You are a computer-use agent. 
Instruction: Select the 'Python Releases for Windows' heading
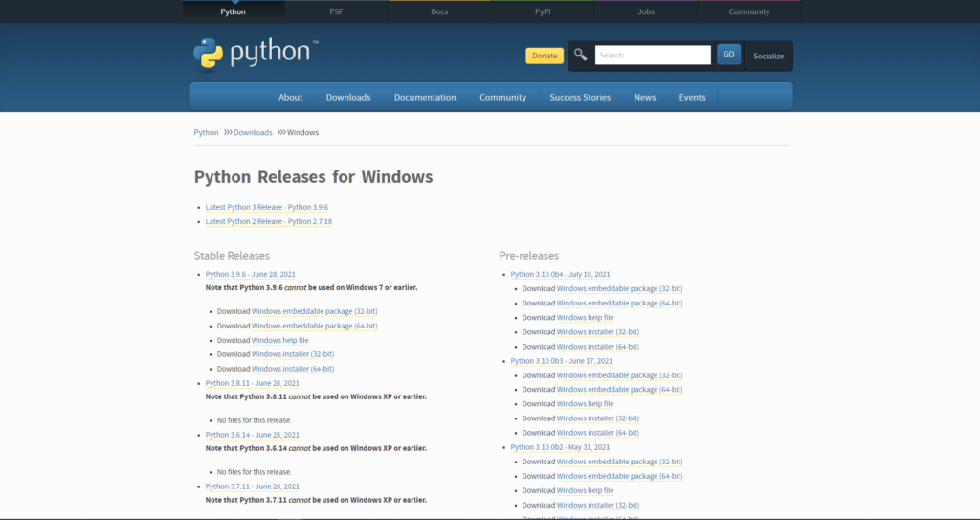pyautogui.click(x=313, y=177)
